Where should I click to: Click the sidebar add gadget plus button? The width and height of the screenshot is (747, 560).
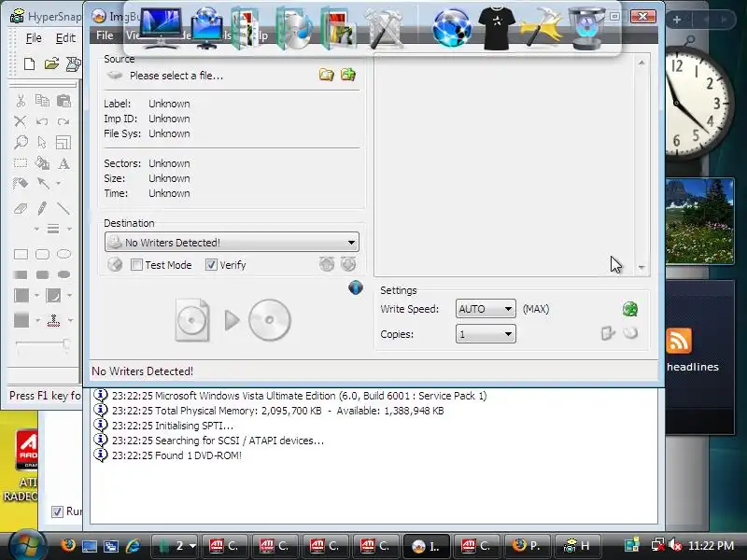coord(676,20)
